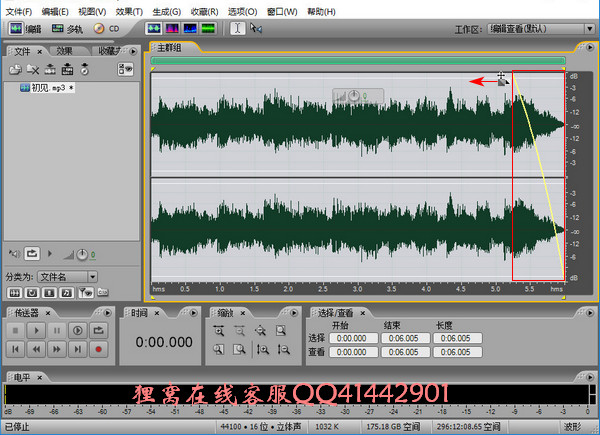Switch to the 收藏夹 panel tab
The width and height of the screenshot is (600, 435).
point(109,51)
